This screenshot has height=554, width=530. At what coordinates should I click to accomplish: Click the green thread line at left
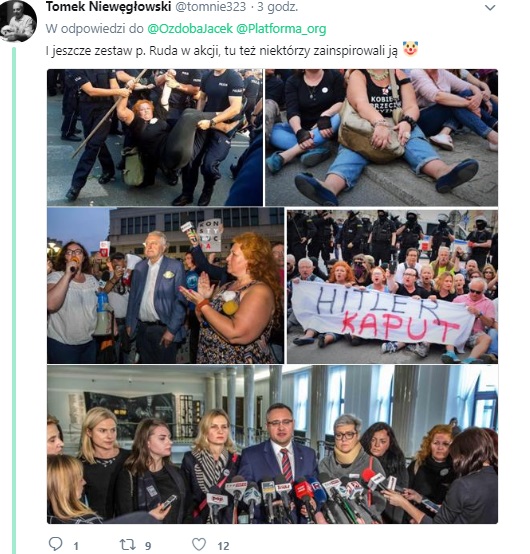click(x=14, y=300)
